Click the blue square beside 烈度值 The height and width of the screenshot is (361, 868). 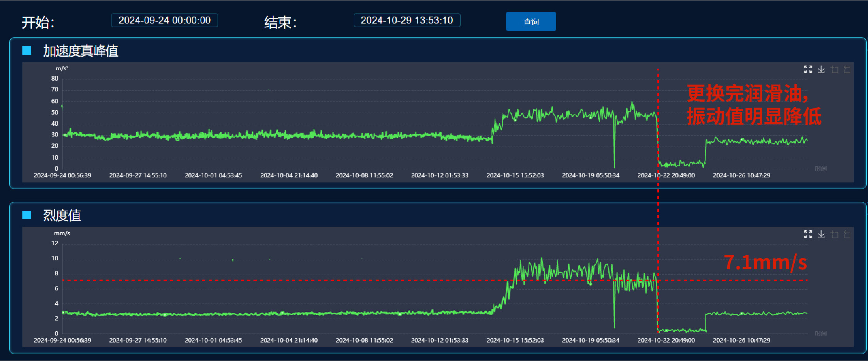(x=27, y=214)
